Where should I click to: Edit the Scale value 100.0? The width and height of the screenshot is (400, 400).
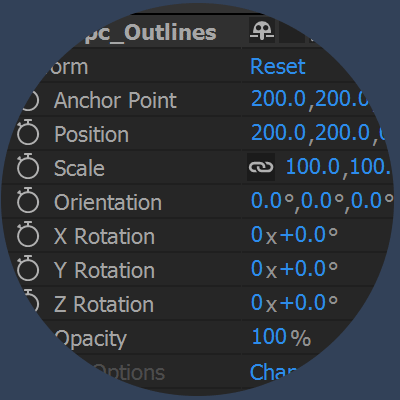point(313,166)
